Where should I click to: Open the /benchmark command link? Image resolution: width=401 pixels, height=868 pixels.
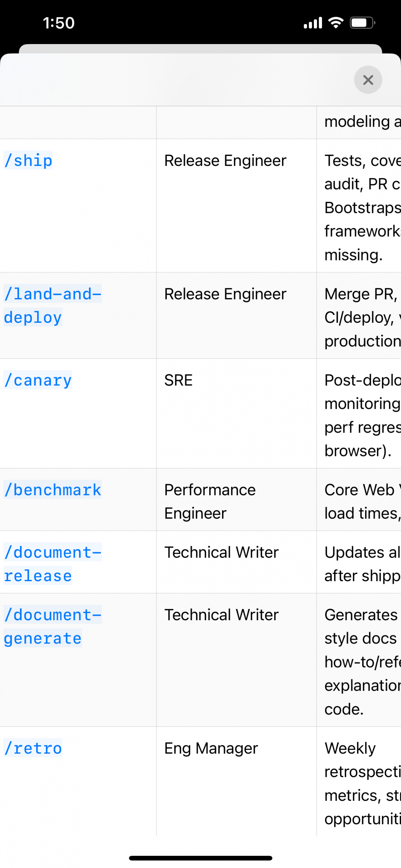pos(53,489)
